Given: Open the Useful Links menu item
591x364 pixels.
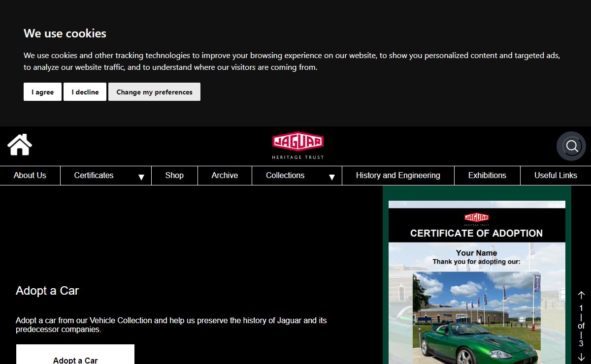Looking at the screenshot, I should pos(556,176).
